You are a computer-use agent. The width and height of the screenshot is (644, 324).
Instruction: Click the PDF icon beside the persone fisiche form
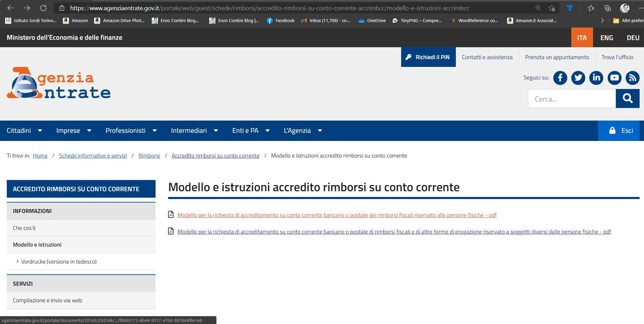[x=171, y=215]
